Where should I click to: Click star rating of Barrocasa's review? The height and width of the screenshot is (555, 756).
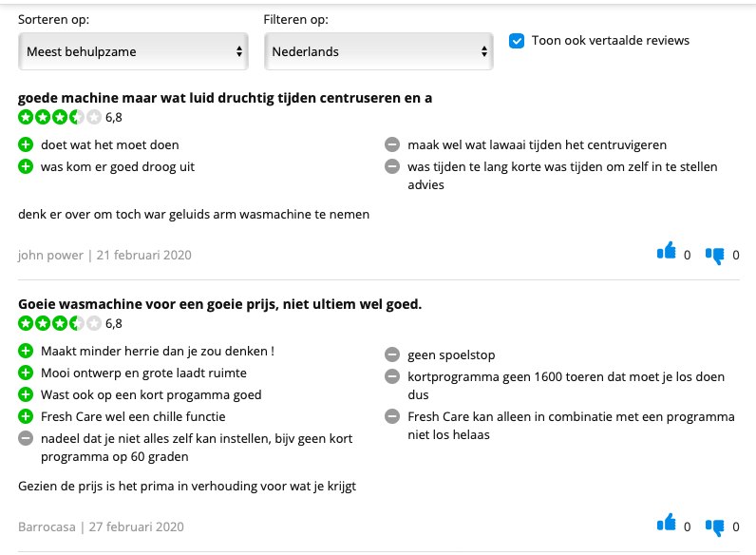[59, 323]
